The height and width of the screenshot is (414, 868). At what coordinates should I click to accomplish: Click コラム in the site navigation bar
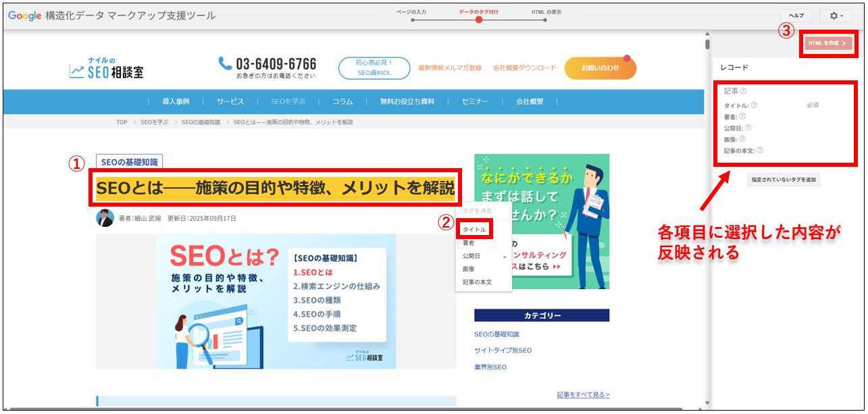tap(342, 101)
